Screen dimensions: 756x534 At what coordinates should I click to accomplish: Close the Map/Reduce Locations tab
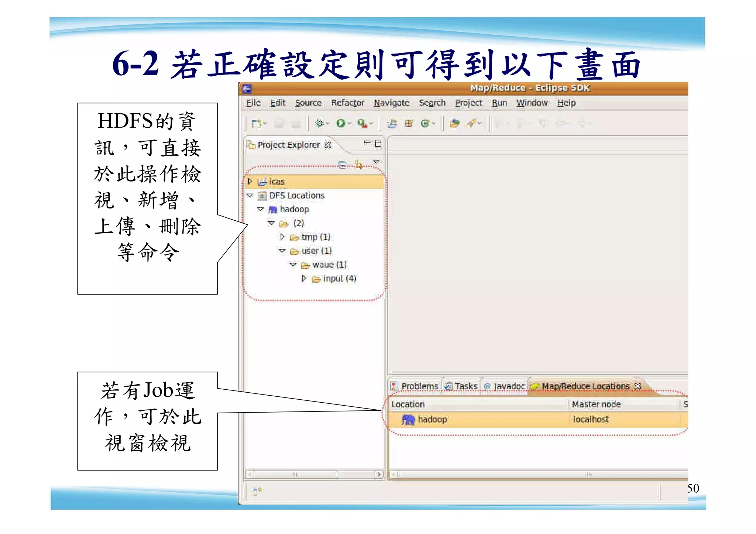638,386
